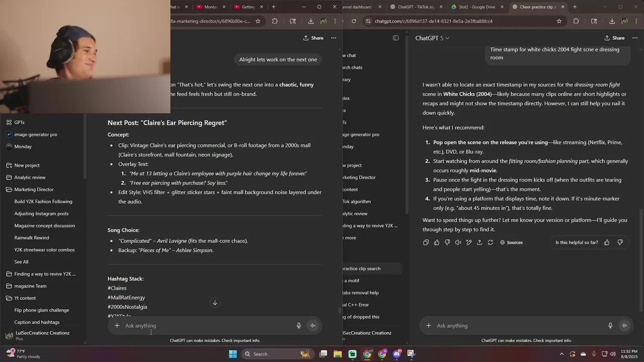The image size is (644, 362).
Task: Open 'Adjusting Instagram posts' chat
Action: tap(41, 213)
